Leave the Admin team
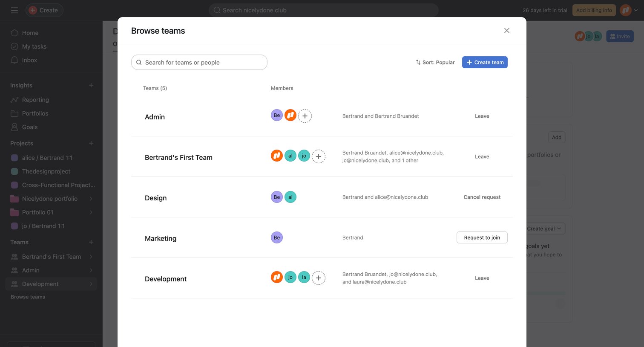 point(482,116)
